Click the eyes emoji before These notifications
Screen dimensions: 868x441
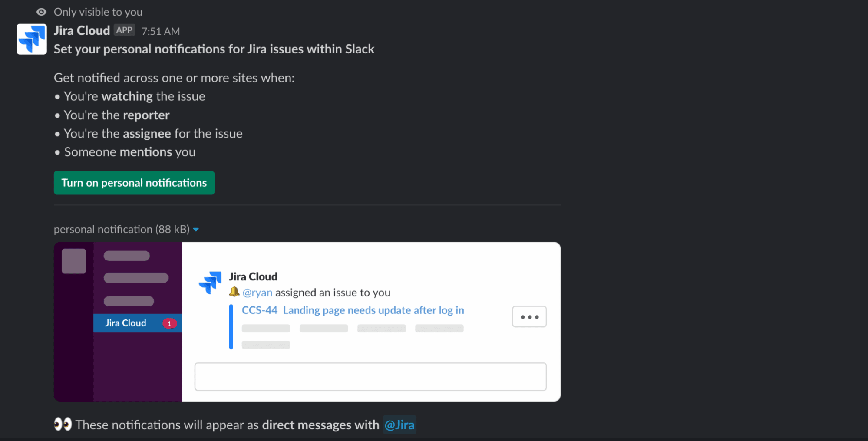coord(63,424)
